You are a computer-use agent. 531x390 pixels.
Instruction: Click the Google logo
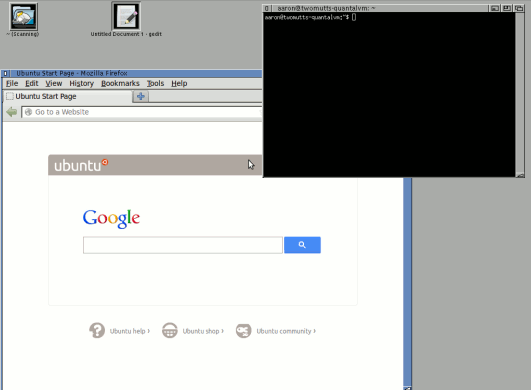pos(111,218)
